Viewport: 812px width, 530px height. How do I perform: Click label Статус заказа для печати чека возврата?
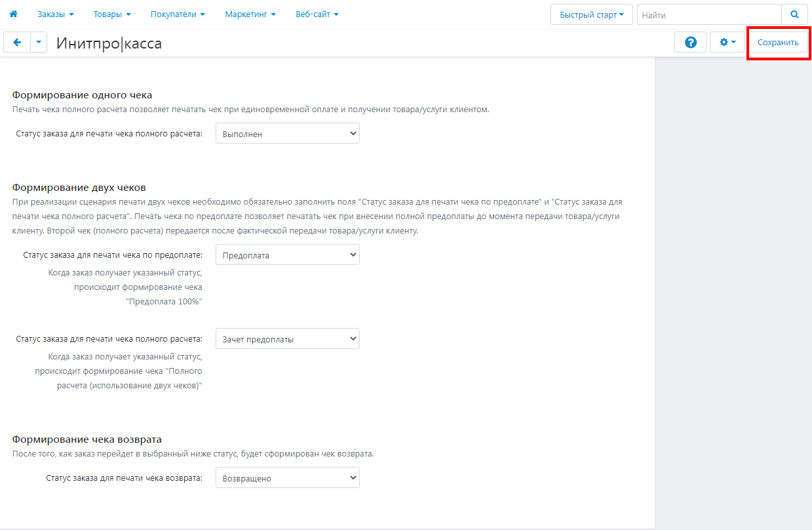[125, 478]
